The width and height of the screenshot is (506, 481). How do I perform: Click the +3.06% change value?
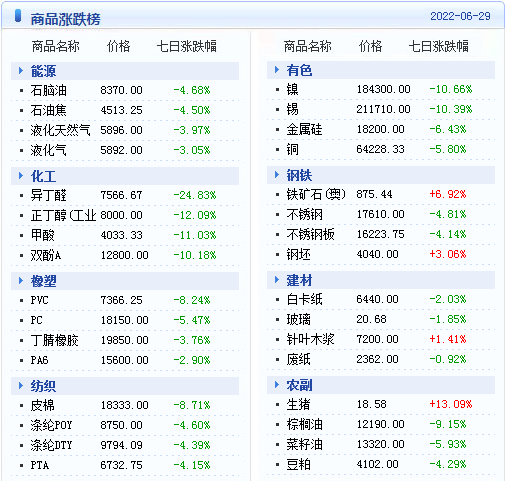pyautogui.click(x=448, y=254)
